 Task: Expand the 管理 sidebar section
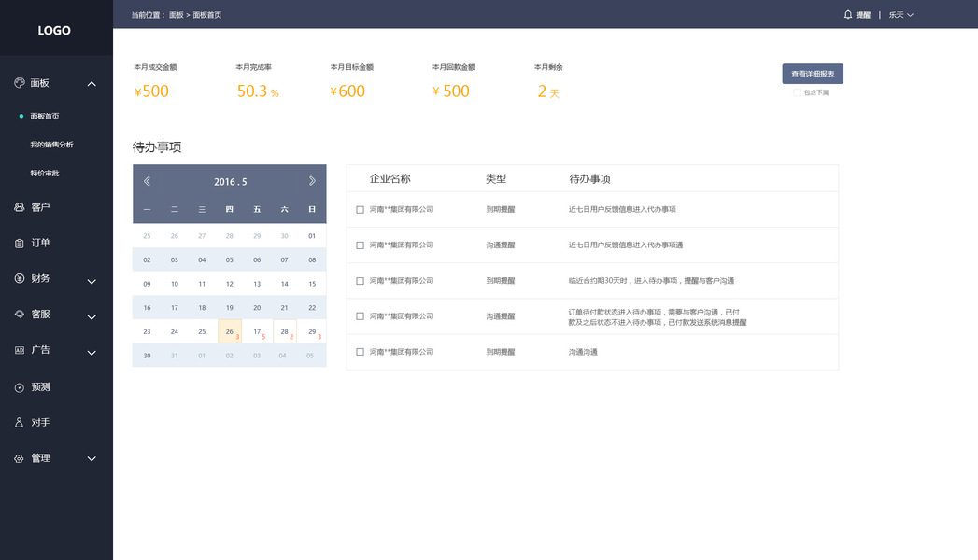click(92, 459)
